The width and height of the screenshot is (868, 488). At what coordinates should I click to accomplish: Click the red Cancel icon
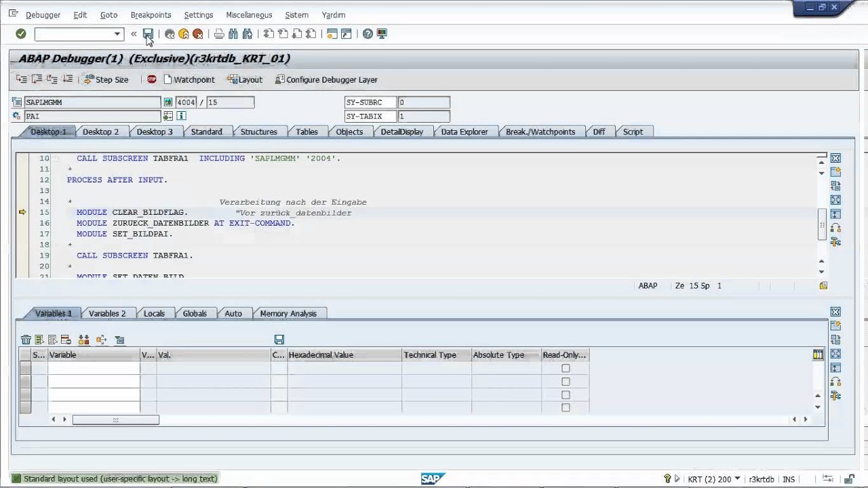(197, 34)
